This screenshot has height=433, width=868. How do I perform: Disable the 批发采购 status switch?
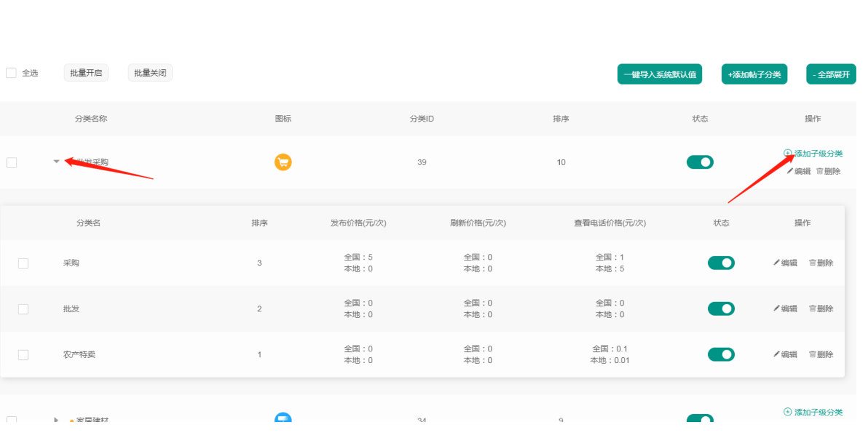pyautogui.click(x=700, y=162)
